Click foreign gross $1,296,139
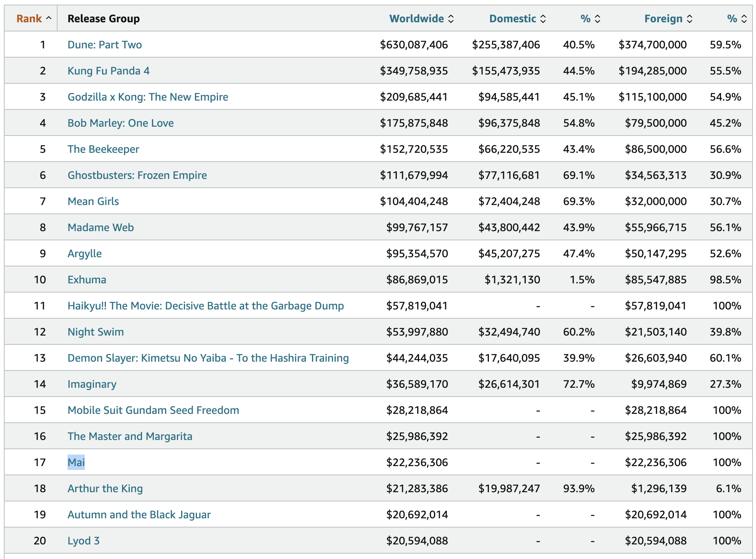This screenshot has height=559, width=756. tap(659, 488)
